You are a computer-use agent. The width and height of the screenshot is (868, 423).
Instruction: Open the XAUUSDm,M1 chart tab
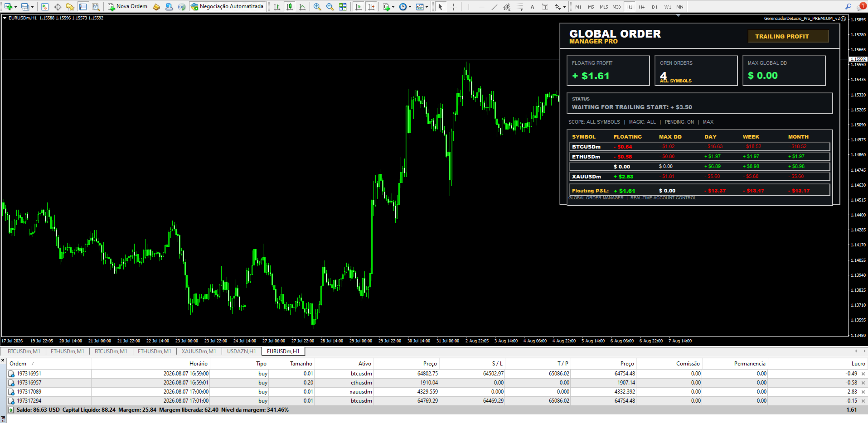[x=199, y=351]
